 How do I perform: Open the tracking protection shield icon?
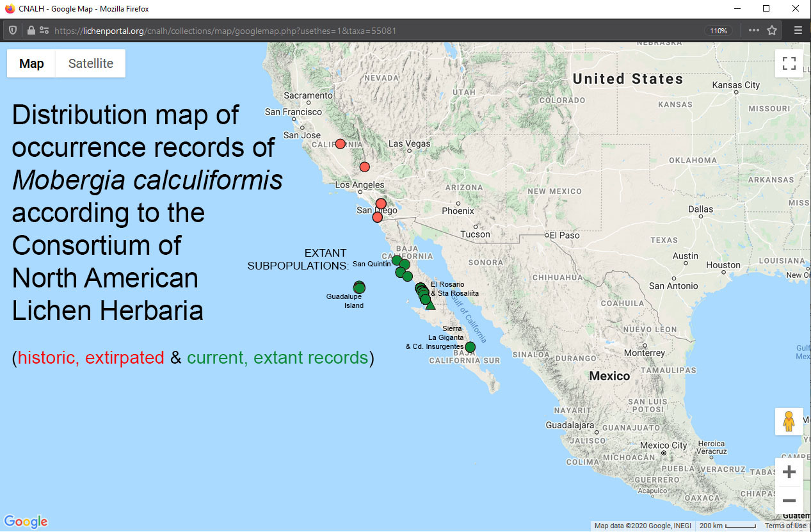click(x=12, y=30)
